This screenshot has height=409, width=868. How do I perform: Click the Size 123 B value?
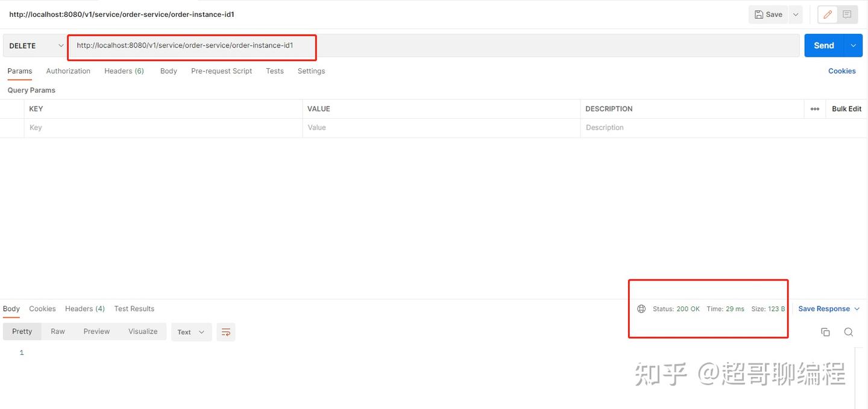pos(776,309)
